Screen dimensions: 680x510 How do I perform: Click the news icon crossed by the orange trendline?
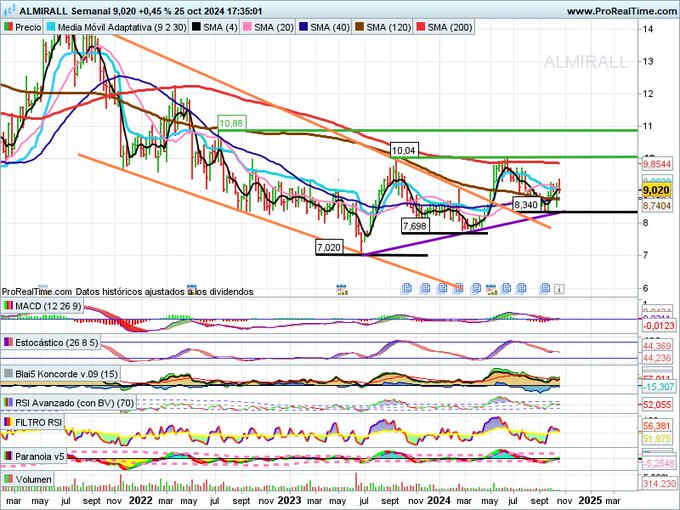(x=459, y=288)
